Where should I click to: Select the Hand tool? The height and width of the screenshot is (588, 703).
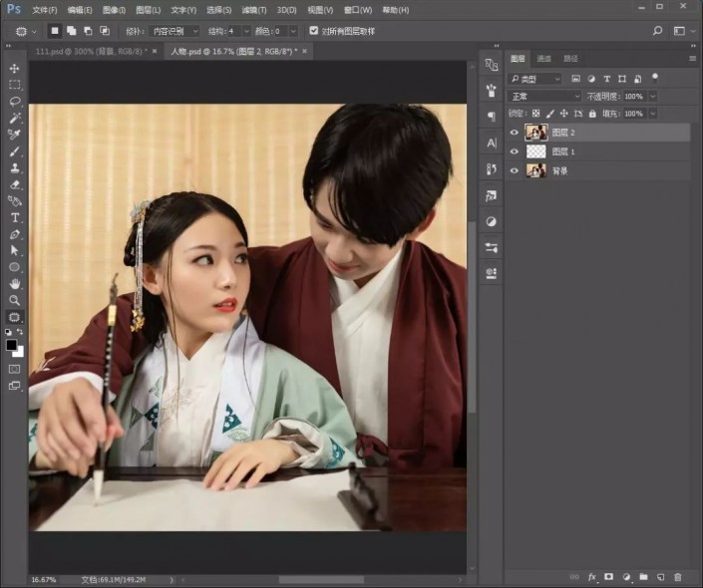14,284
